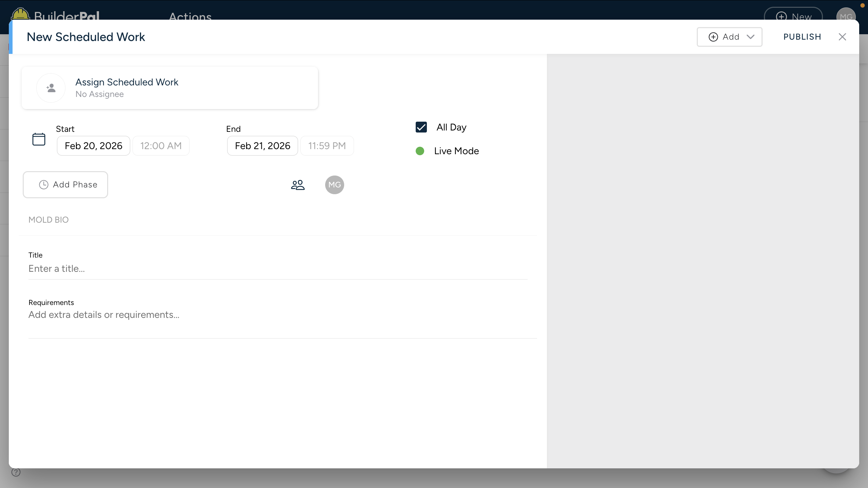
Task: Click the gray MG avatar next to the group icon
Action: 334,185
